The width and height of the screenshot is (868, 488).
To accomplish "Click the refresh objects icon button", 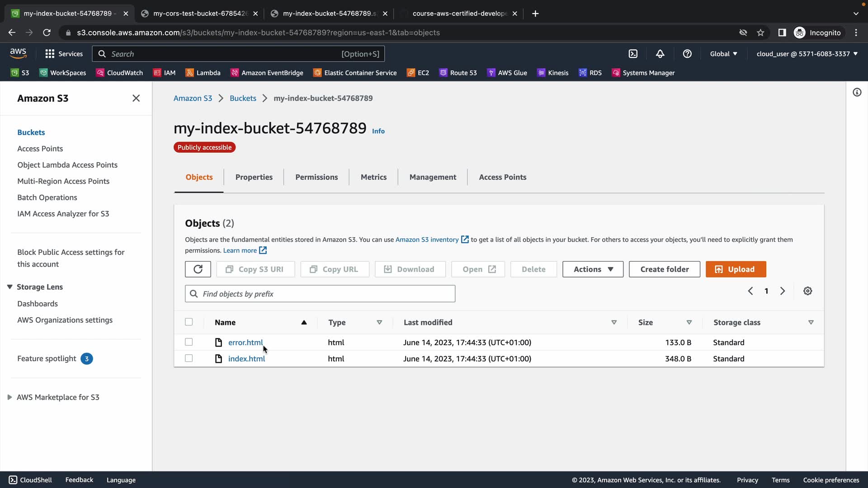I will click(x=198, y=269).
